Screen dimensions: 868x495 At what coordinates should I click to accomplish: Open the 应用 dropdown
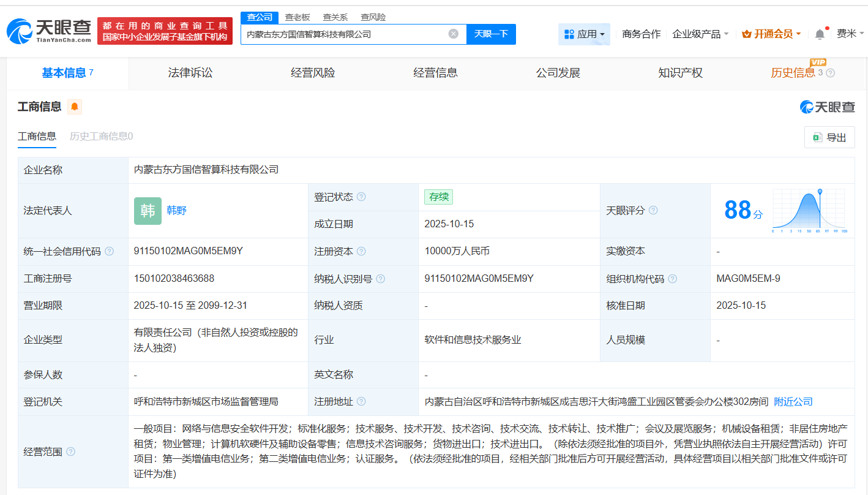[584, 34]
